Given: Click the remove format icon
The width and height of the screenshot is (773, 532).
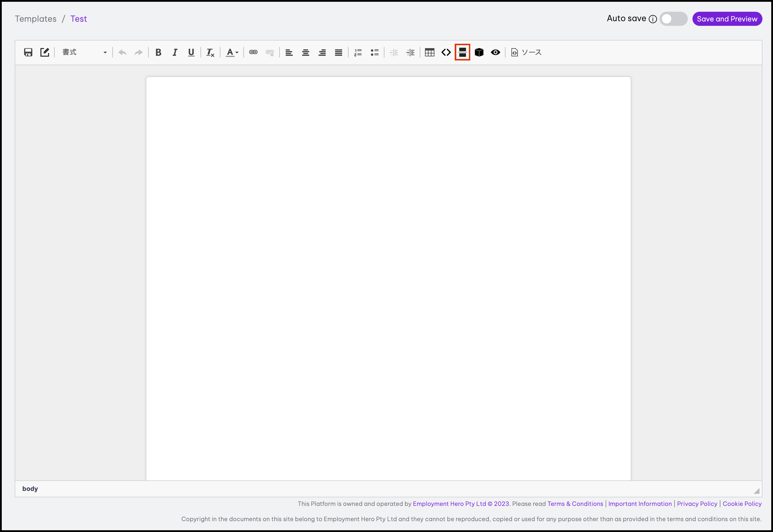Looking at the screenshot, I should coord(210,52).
